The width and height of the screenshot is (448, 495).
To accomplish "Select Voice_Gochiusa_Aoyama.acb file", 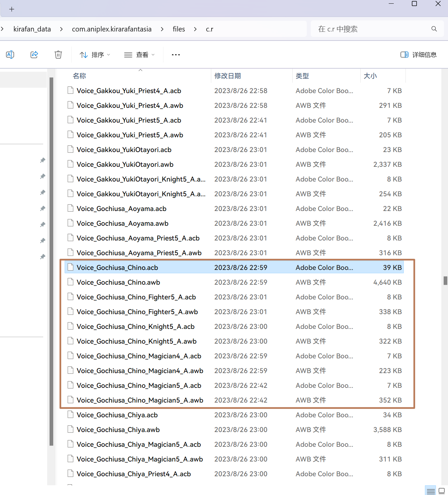I will pyautogui.click(x=234, y=209).
